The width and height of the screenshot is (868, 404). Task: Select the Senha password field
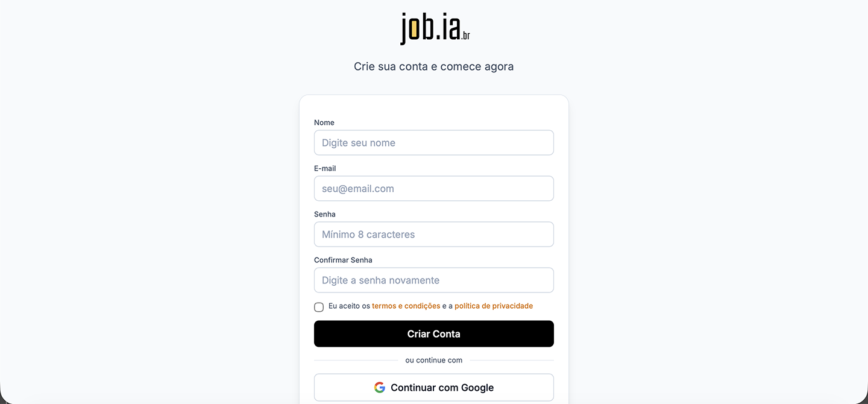click(434, 235)
